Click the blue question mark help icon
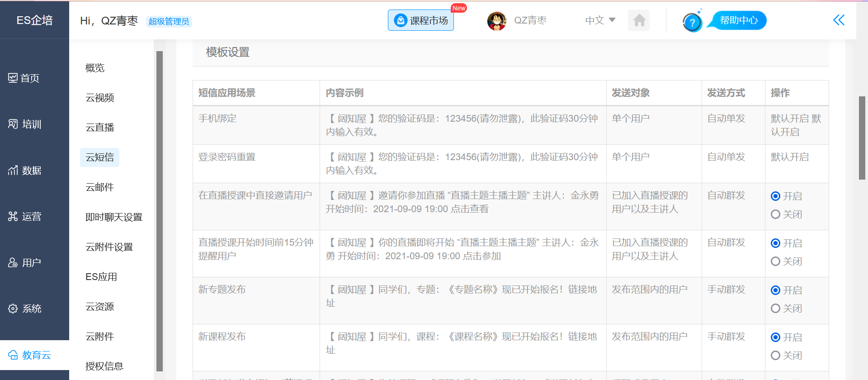868x380 pixels. (x=692, y=22)
